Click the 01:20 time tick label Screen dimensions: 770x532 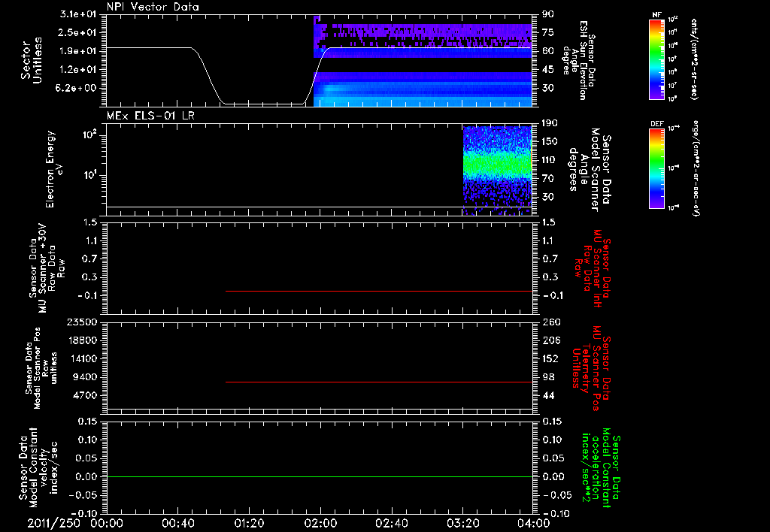249,523
